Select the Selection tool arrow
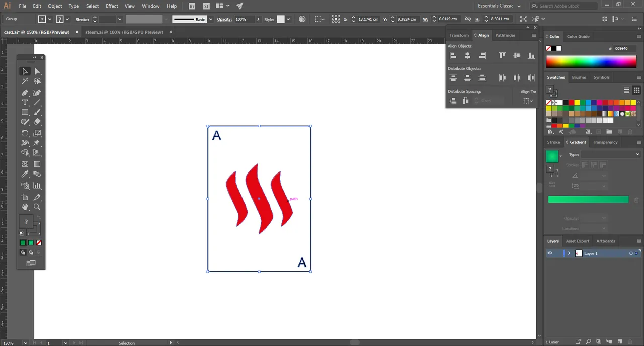Image resolution: width=644 pixels, height=346 pixels. point(25,71)
